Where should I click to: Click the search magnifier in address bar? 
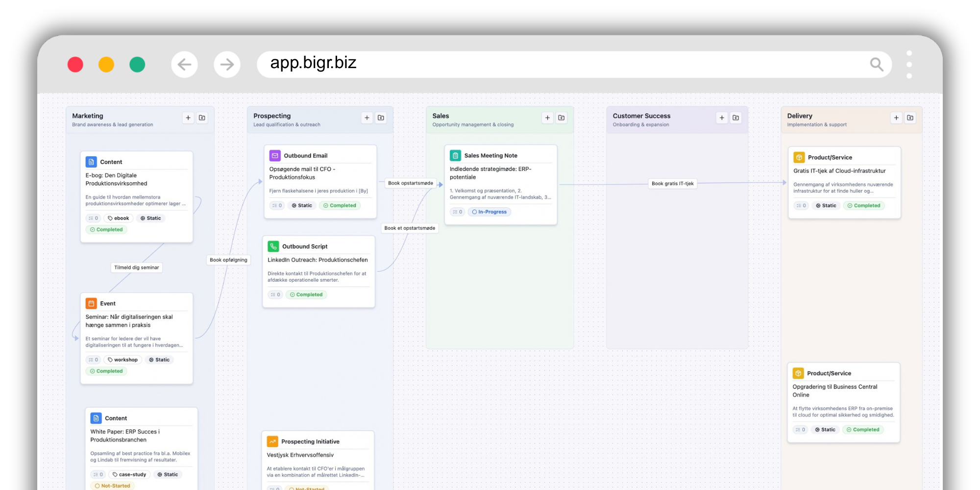pos(876,64)
